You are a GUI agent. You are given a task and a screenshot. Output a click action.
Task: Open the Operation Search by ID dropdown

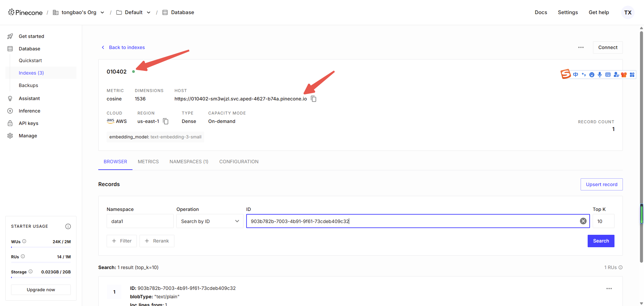coord(210,221)
